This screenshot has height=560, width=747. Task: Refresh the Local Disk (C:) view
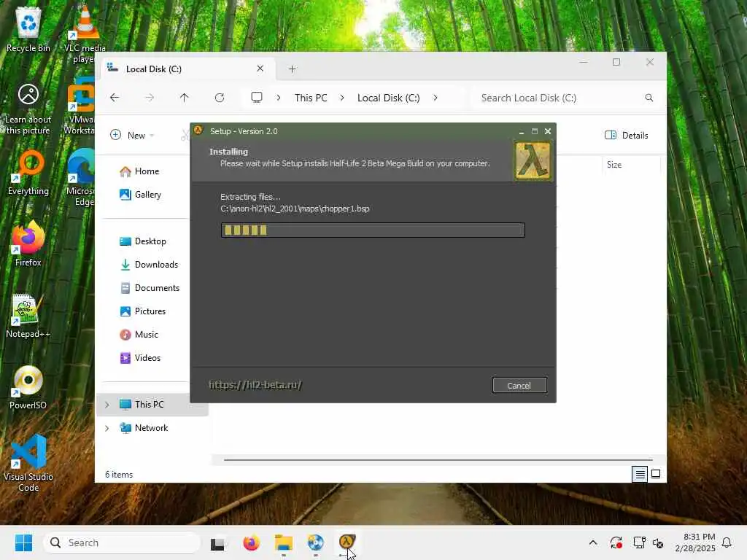(220, 98)
